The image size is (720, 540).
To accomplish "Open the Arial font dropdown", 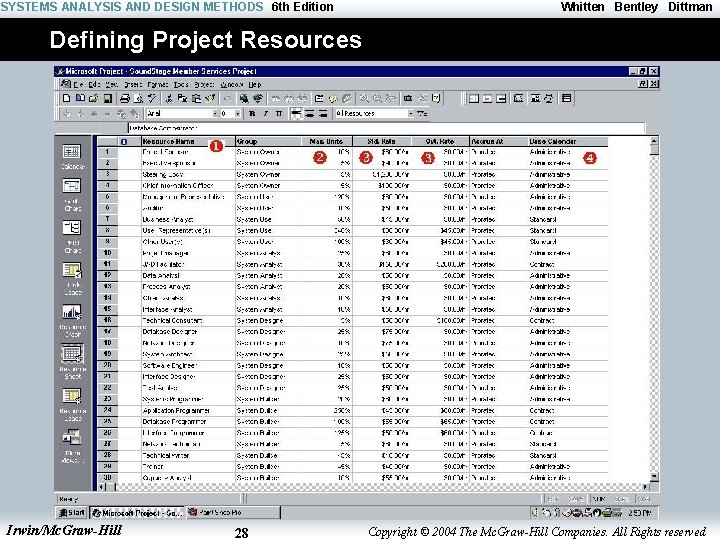I will [x=214, y=113].
